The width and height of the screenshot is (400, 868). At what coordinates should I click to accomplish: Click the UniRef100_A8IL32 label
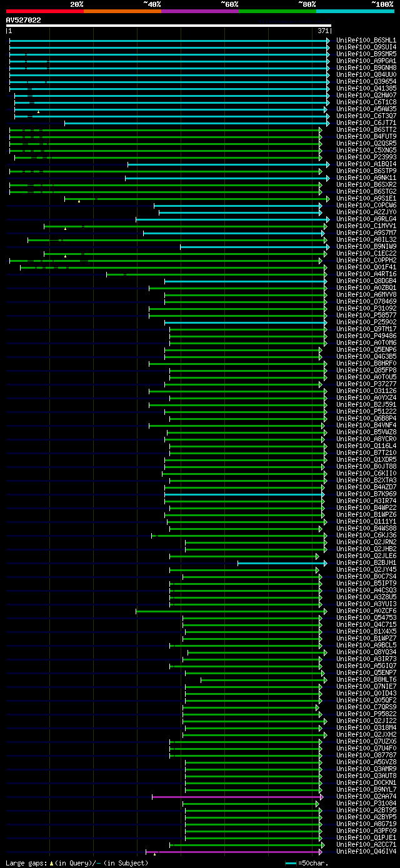[366, 239]
